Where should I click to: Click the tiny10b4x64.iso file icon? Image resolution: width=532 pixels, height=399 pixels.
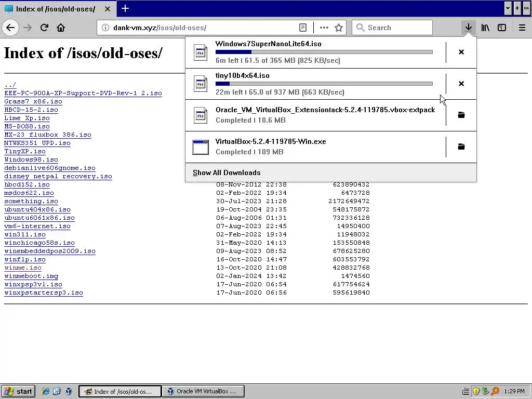tap(200, 84)
